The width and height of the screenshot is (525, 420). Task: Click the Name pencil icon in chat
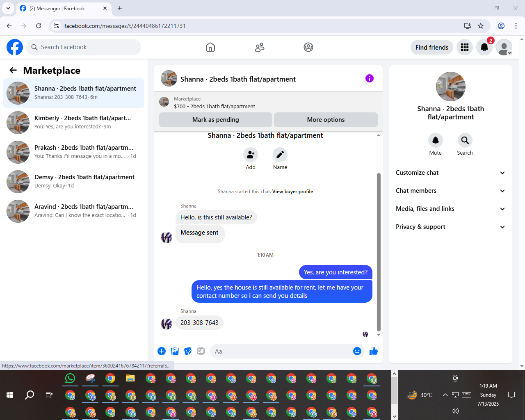tap(280, 155)
